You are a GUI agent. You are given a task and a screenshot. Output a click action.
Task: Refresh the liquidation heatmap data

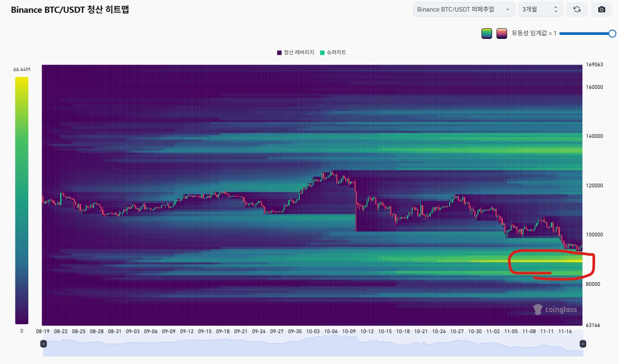577,9
